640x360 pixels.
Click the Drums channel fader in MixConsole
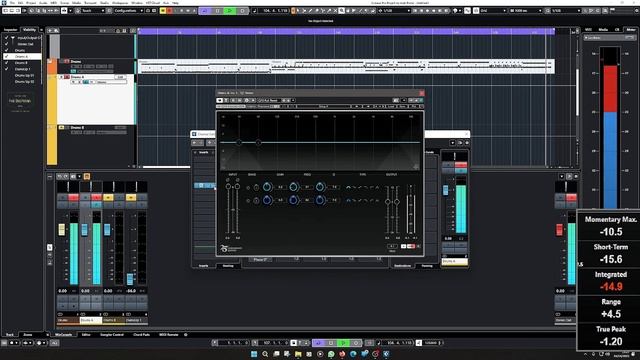click(62, 229)
